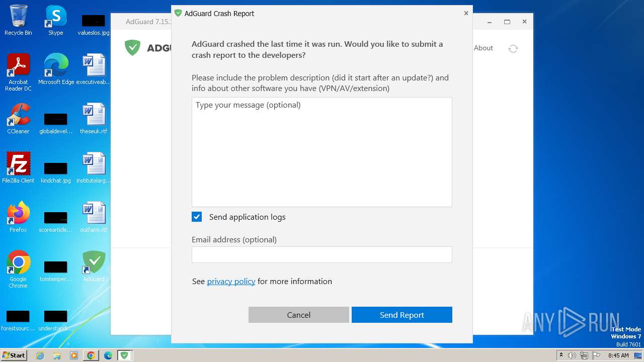
Task: Select valueslos.jpg desktop file
Action: click(94, 24)
